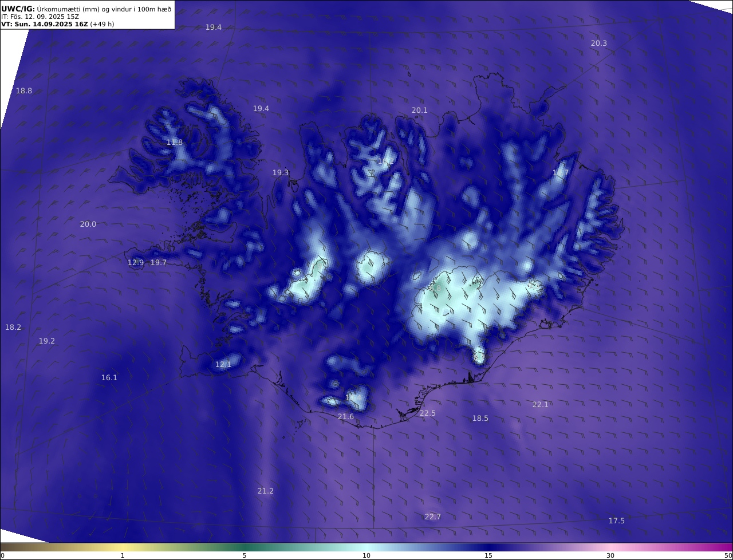Image resolution: width=733 pixels, height=560 pixels.
Task: Click the 12.9 value label on the map
Action: coord(136,262)
